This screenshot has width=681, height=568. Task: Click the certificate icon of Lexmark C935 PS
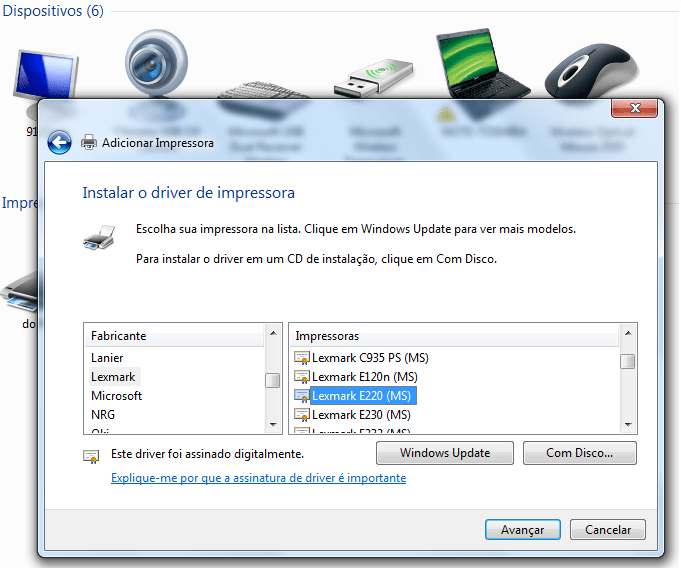(x=302, y=358)
